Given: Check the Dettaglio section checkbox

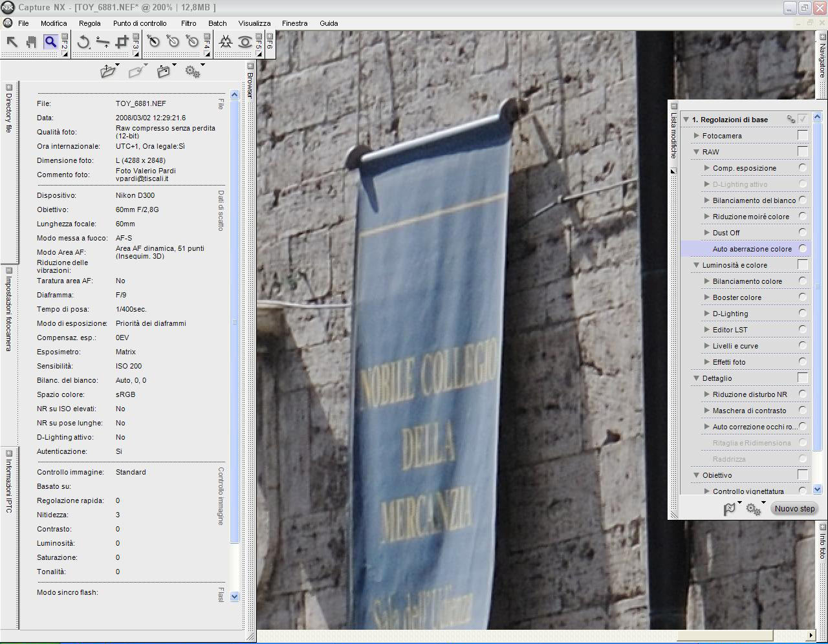Looking at the screenshot, I should pyautogui.click(x=803, y=378).
